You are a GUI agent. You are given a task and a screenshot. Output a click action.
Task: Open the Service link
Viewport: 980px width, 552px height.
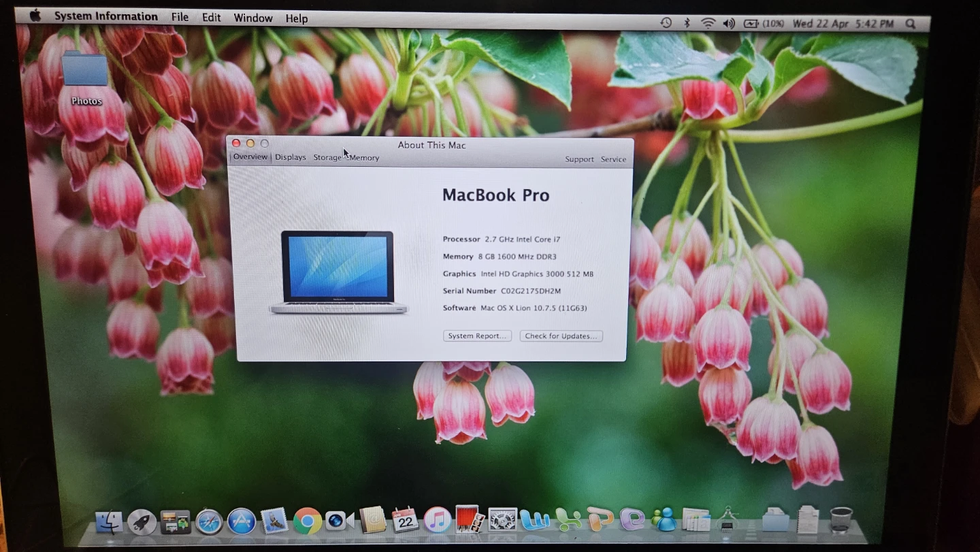click(613, 159)
